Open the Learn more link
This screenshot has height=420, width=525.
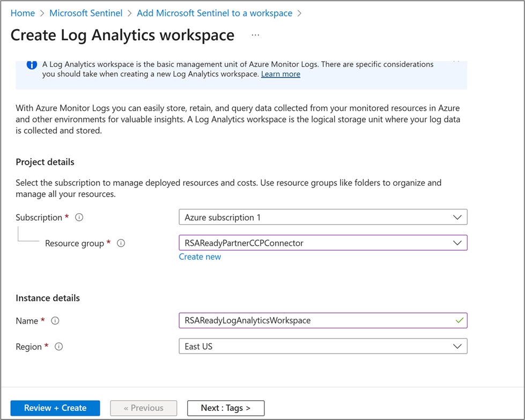[280, 74]
